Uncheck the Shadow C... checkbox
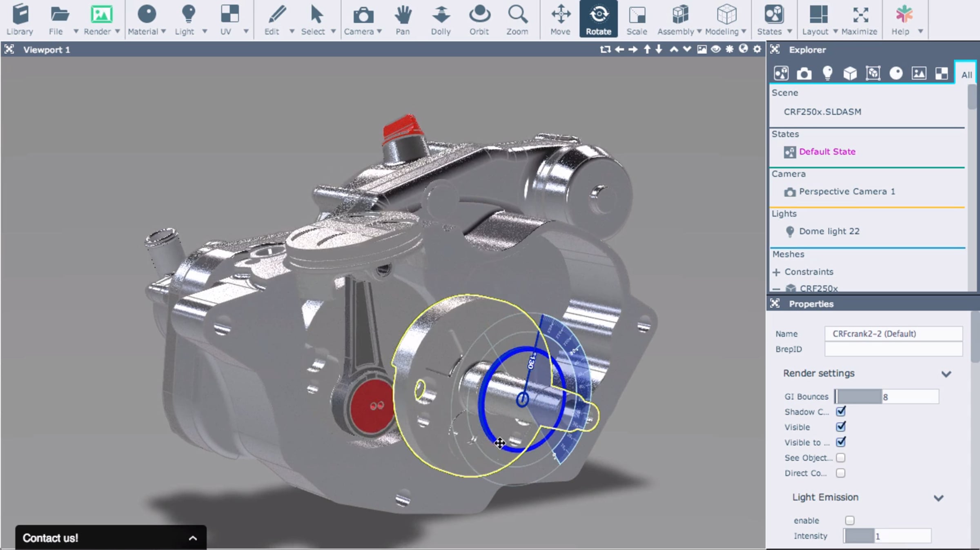Image resolution: width=980 pixels, height=550 pixels. pyautogui.click(x=841, y=411)
